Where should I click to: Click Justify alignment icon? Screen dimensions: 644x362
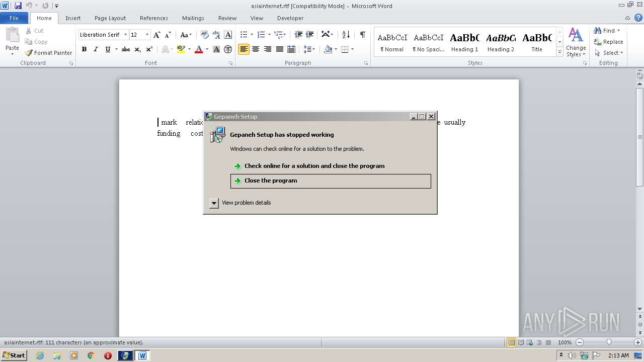(279, 49)
